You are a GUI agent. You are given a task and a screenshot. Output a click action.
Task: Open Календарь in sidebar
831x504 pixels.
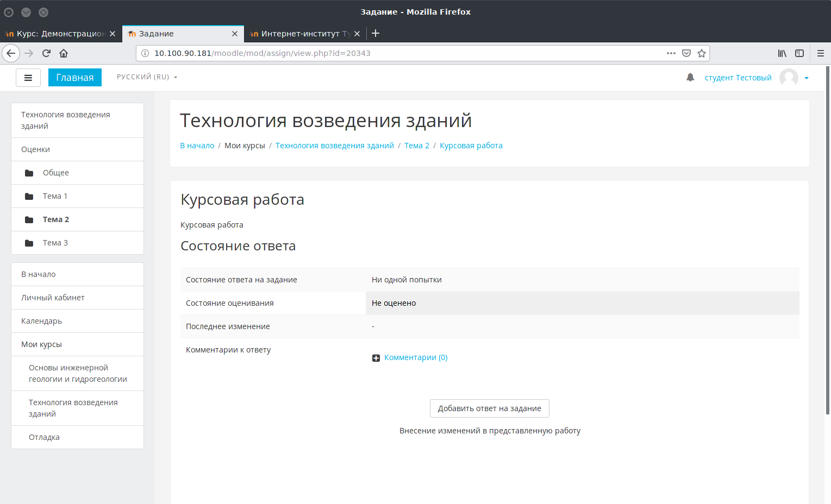[77, 321]
